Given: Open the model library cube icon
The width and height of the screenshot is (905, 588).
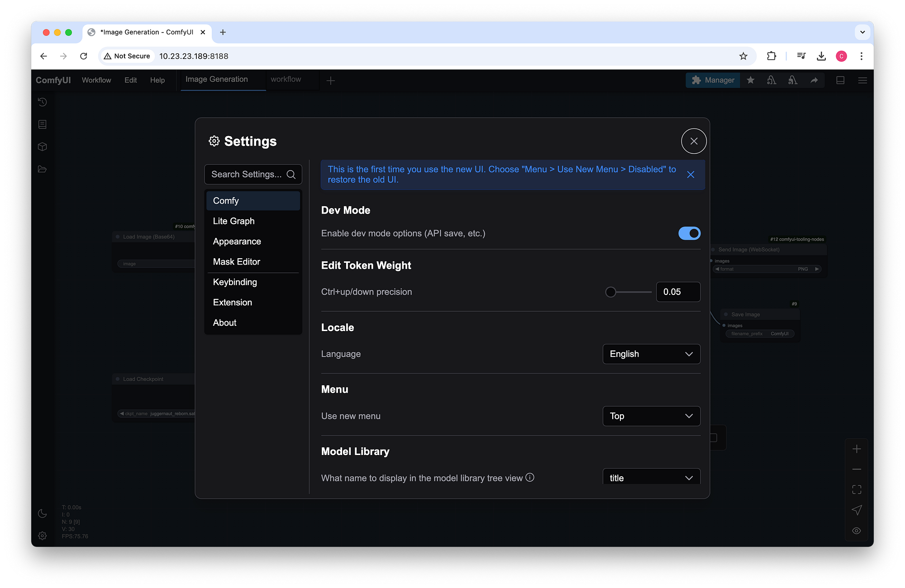Looking at the screenshot, I should click(42, 147).
